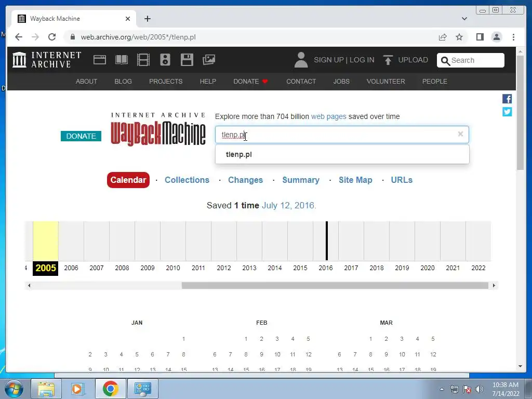532x399 pixels.
Task: Switch to the Changes tab
Action: pos(245,180)
